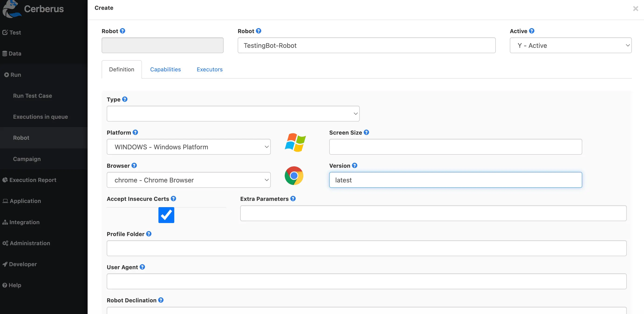This screenshot has width=644, height=314.
Task: Click help icon beside Type label
Action: point(125,99)
